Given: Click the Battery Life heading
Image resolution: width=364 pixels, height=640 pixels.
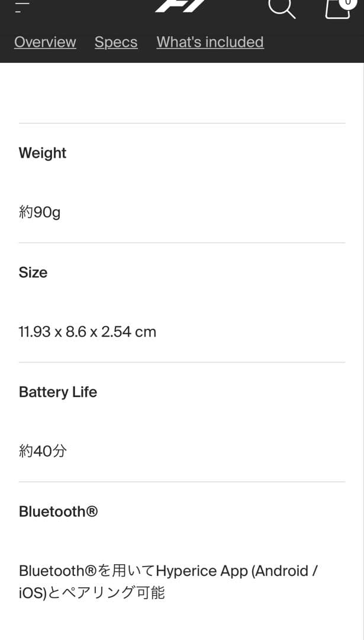Looking at the screenshot, I should 58,392.
